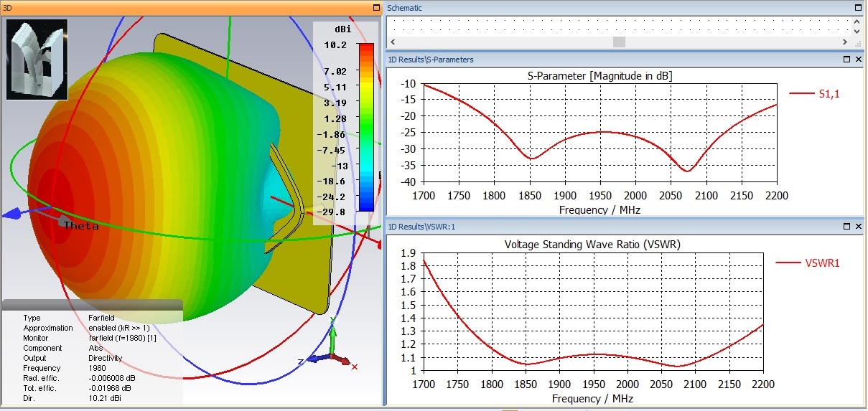Click the Schematic scroll up arrow
Image resolution: width=868 pixels, height=411 pixels.
(x=857, y=22)
